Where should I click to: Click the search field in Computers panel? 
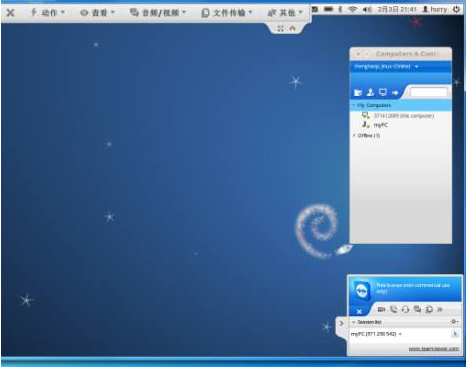(429, 92)
